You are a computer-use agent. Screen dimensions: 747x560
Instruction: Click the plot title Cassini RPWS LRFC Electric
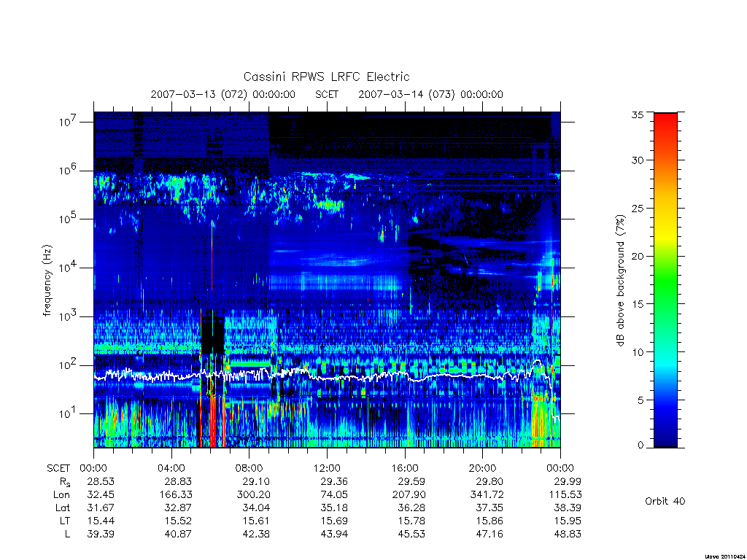click(x=326, y=77)
